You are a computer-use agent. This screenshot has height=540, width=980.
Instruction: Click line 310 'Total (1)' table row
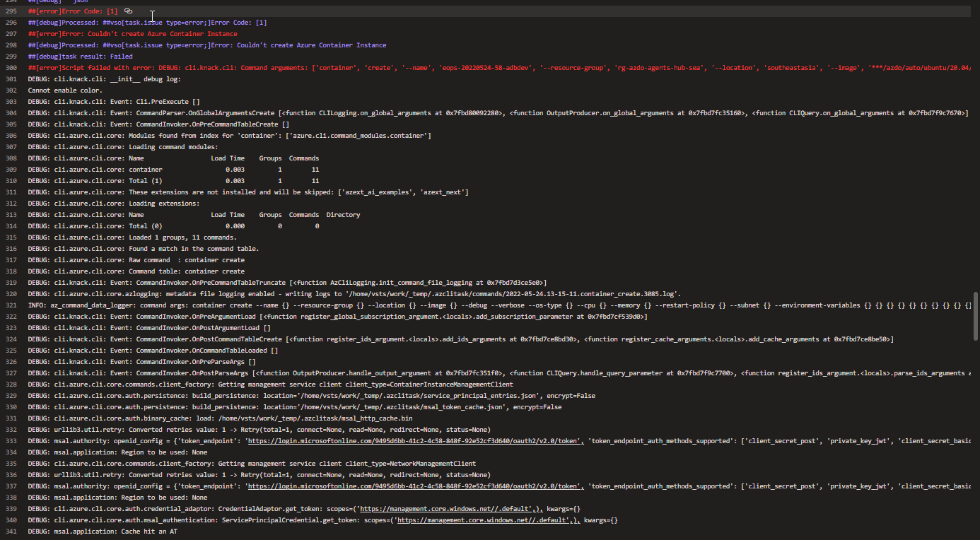point(173,181)
